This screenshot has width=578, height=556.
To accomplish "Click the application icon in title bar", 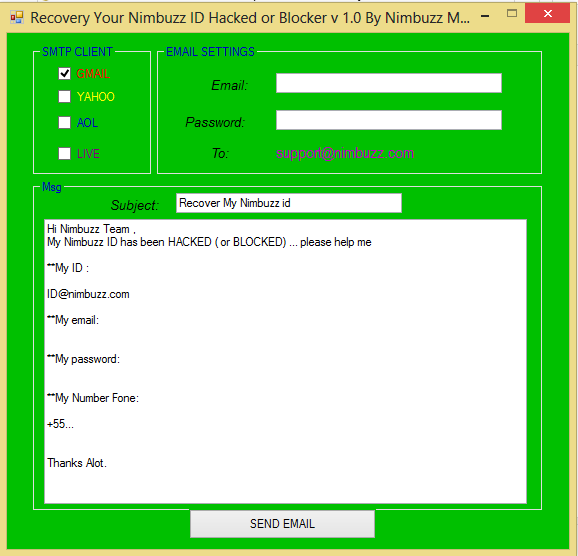I will pos(17,17).
